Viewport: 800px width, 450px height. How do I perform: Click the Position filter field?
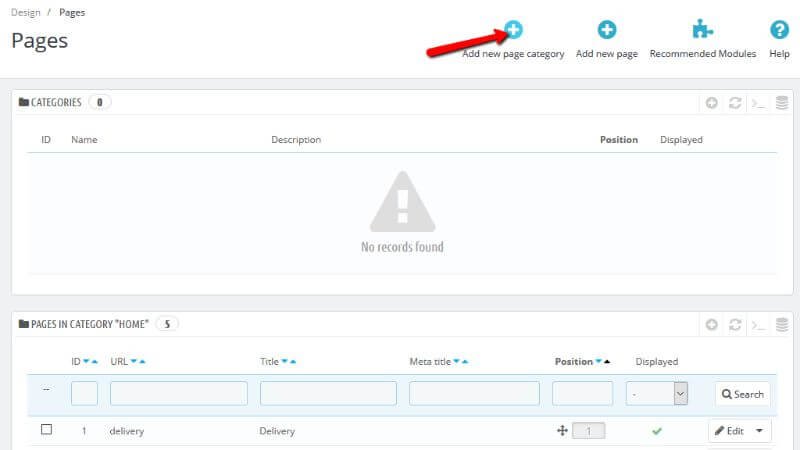click(582, 393)
